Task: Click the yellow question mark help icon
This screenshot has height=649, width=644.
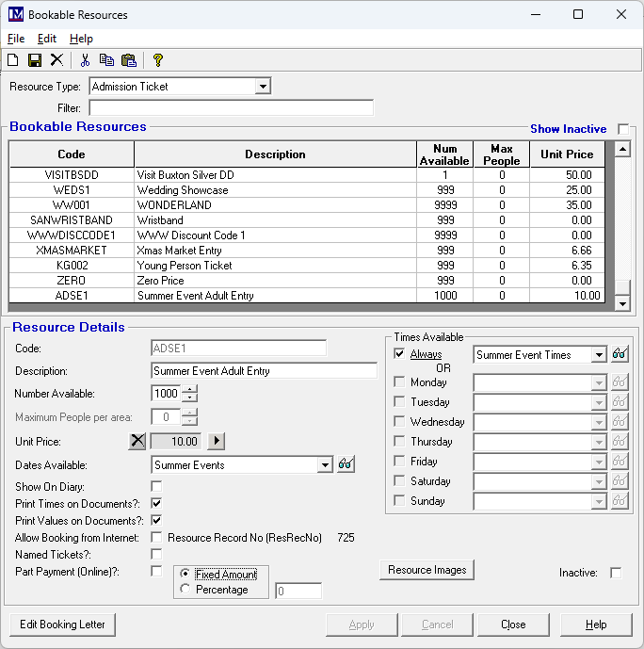Action: (x=158, y=60)
